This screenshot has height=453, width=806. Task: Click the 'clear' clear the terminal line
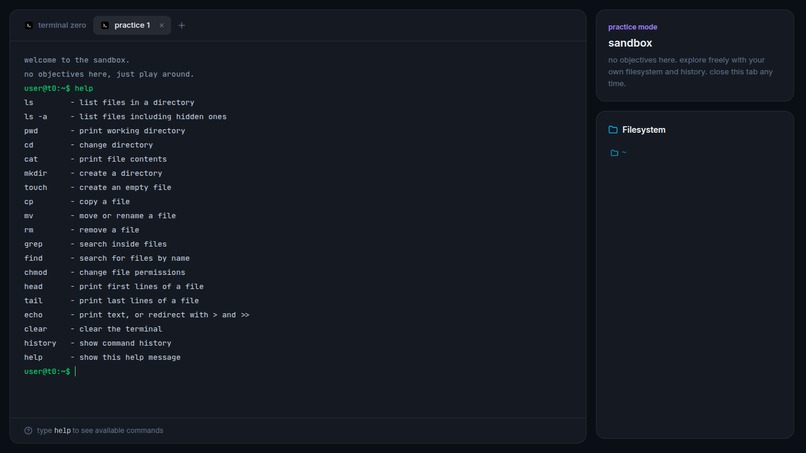pos(93,329)
